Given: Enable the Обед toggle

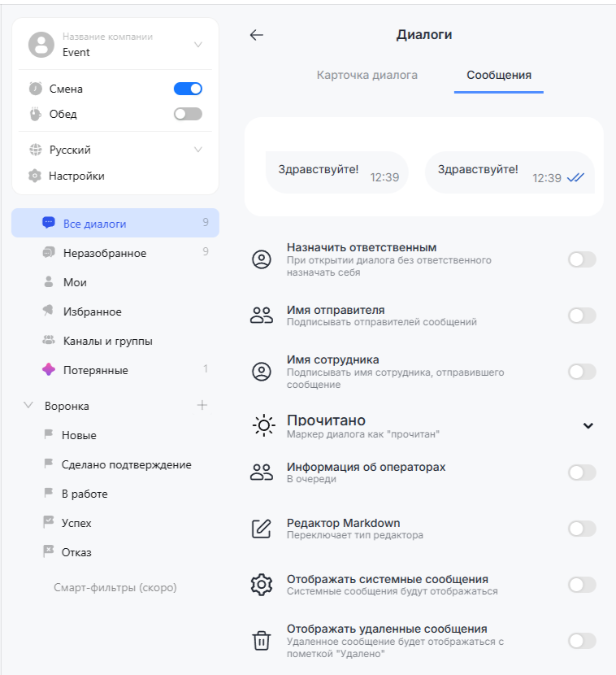Looking at the screenshot, I should click(x=188, y=114).
